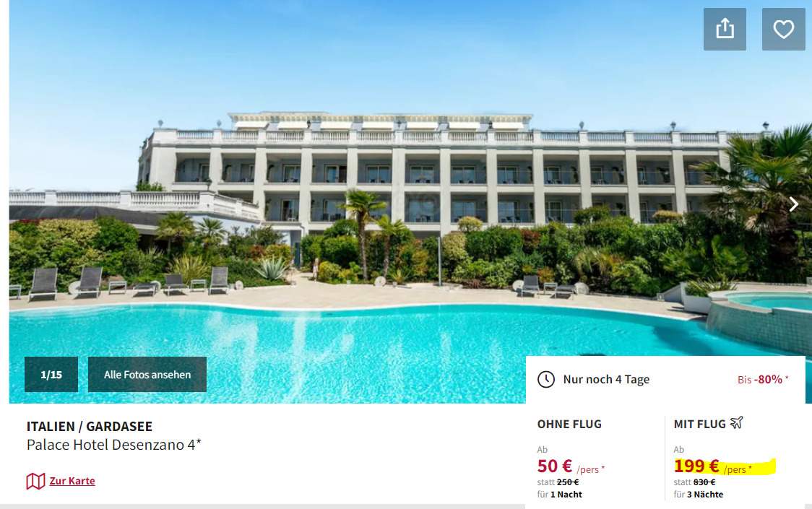Advance to next photo with right chevron
The image size is (812, 509).
point(794,204)
